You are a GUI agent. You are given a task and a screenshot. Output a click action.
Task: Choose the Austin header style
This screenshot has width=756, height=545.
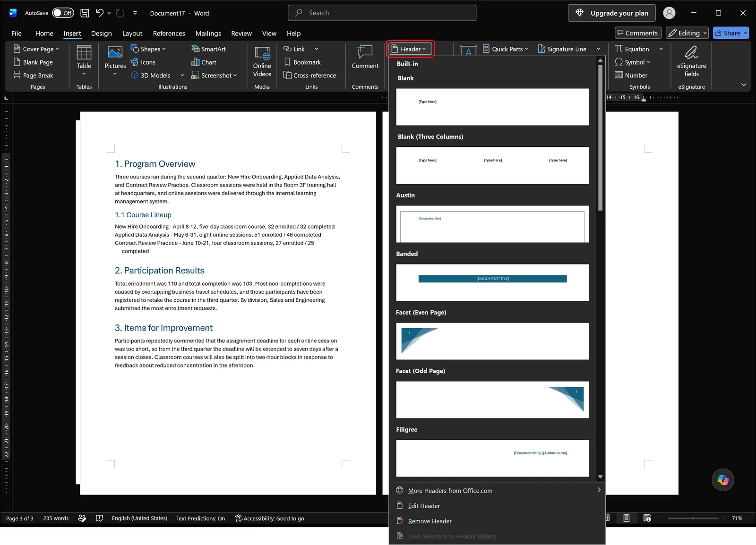click(x=492, y=224)
